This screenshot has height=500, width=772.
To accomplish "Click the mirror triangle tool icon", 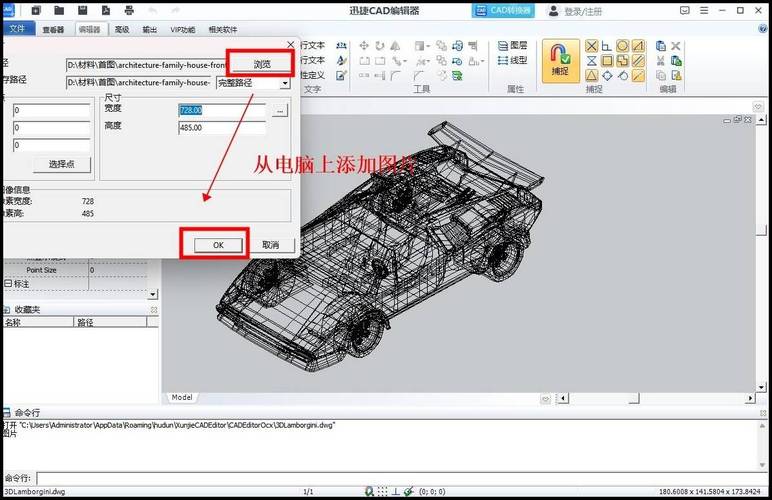I will coord(395,46).
